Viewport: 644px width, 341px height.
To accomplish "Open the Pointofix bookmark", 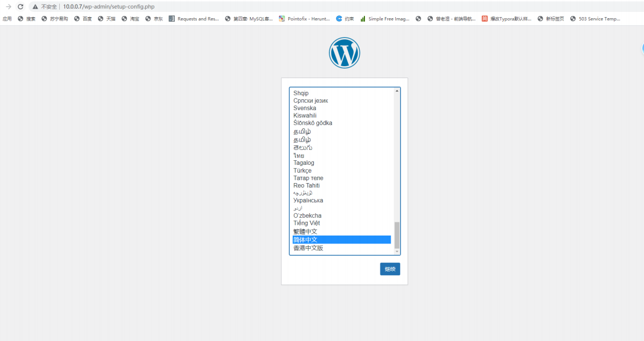I will tap(304, 18).
